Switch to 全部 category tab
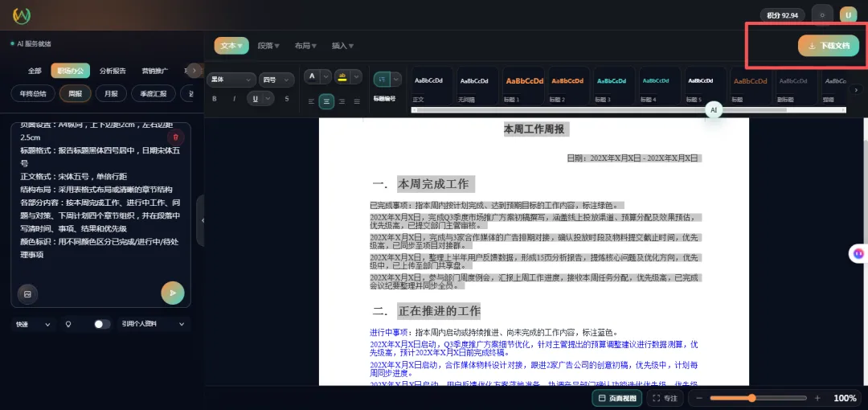868x410 pixels. [x=35, y=71]
